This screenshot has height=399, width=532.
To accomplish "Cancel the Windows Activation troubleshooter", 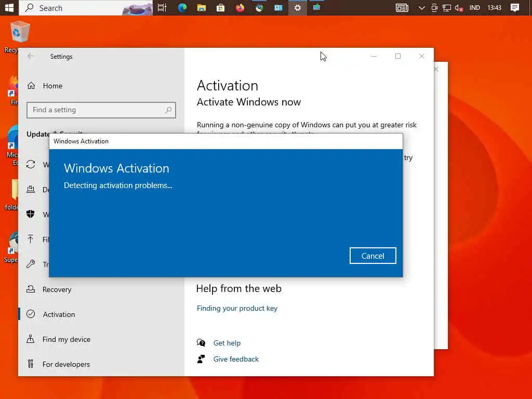I will pyautogui.click(x=373, y=256).
